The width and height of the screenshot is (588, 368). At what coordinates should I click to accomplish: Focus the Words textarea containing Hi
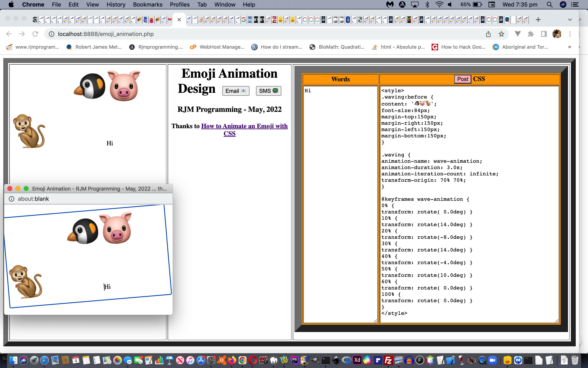340,204
